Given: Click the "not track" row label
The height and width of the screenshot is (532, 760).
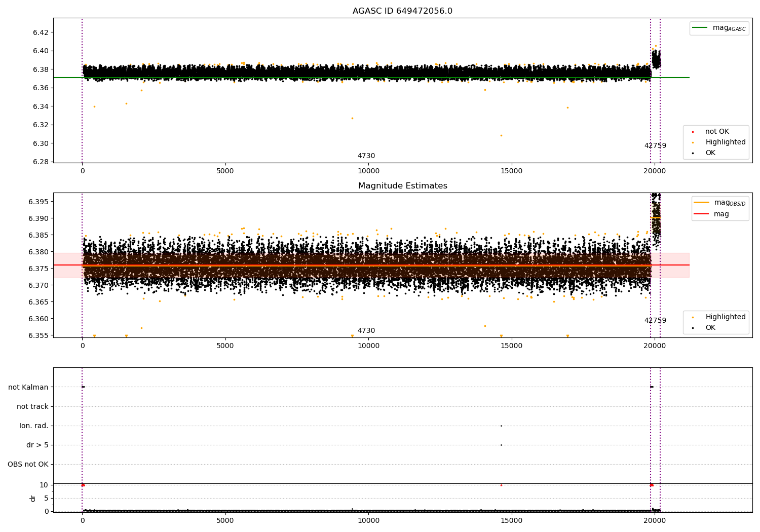Looking at the screenshot, I should 32,406.
